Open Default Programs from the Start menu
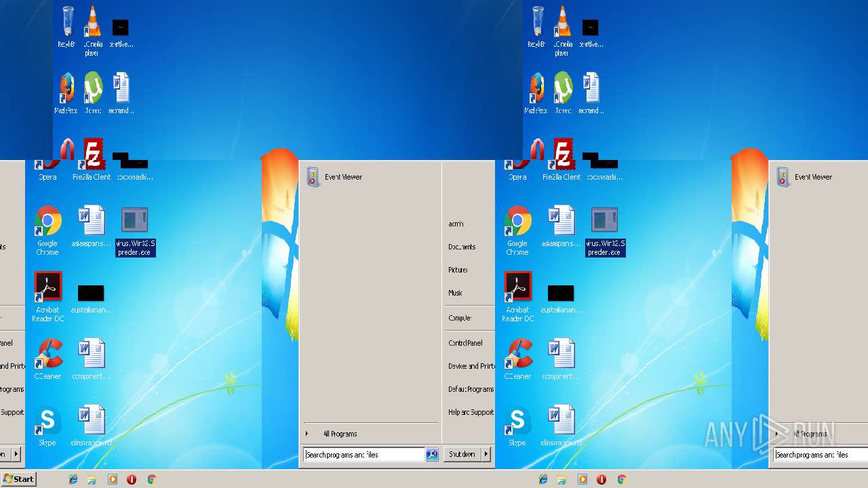Screen dimensions: 868x488 pos(471,389)
